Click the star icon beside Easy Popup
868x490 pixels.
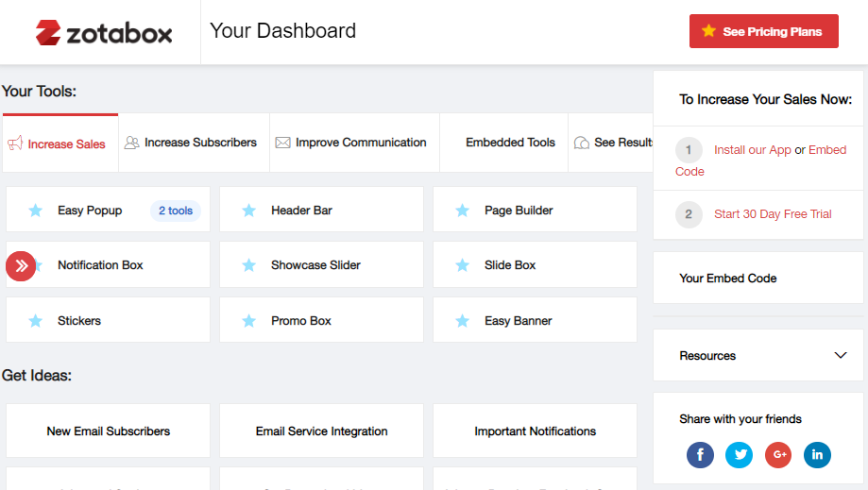click(x=36, y=211)
